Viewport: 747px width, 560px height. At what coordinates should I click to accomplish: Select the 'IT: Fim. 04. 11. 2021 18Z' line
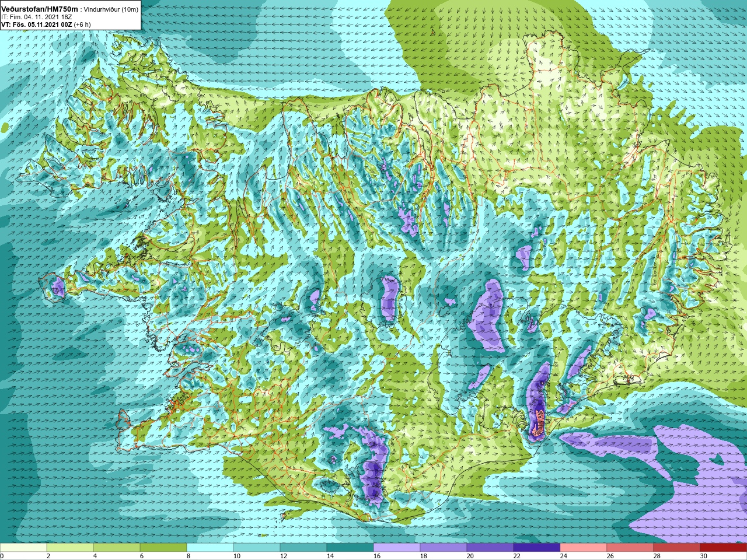37,17
